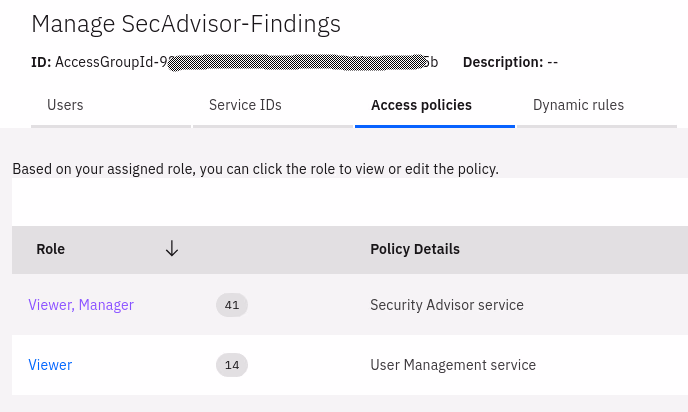Switch to the Users tab

tap(65, 105)
